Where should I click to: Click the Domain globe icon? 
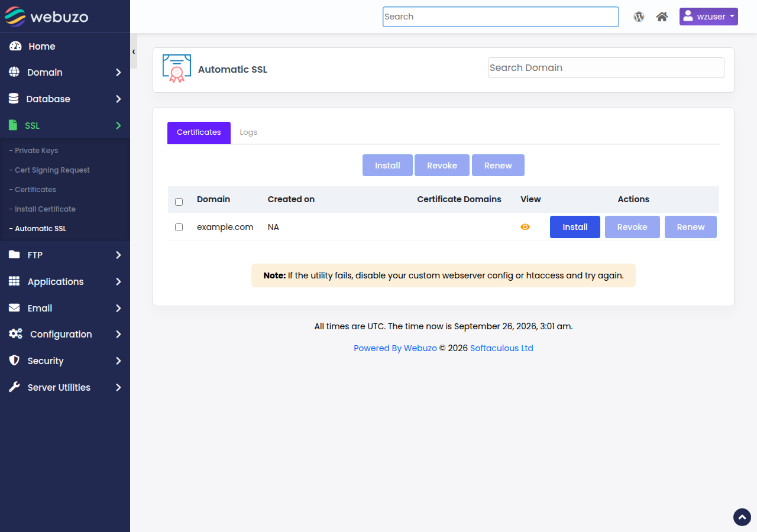[x=14, y=72]
